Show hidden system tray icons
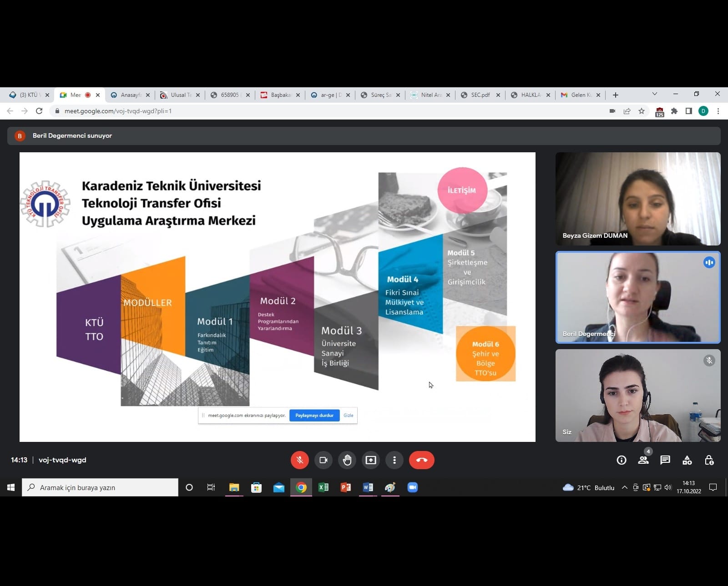This screenshot has height=586, width=728. [625, 487]
